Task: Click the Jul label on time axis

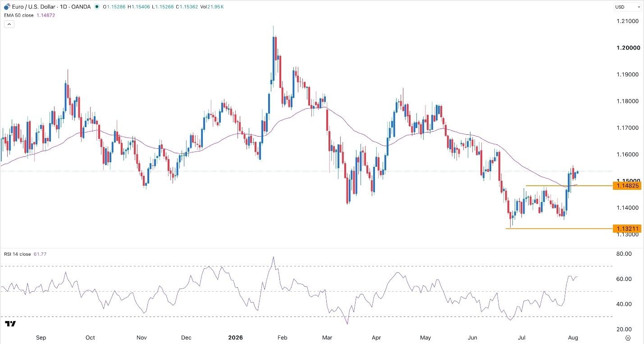Action: 522,338
